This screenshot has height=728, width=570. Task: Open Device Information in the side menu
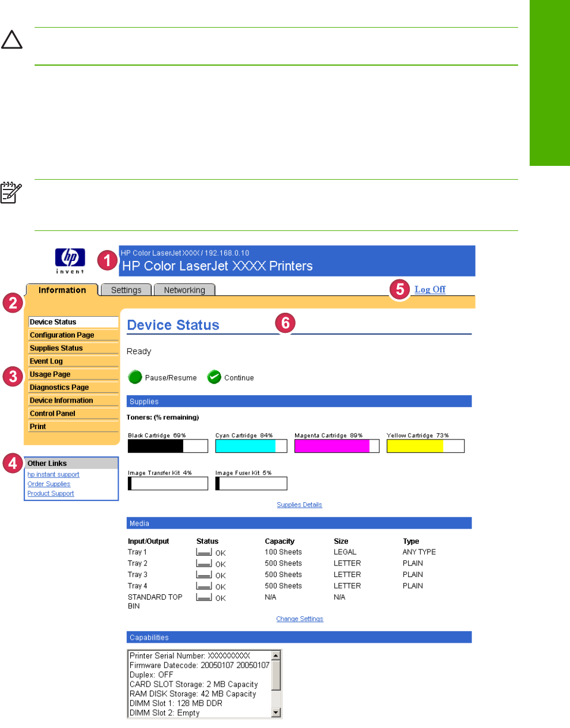(73, 400)
